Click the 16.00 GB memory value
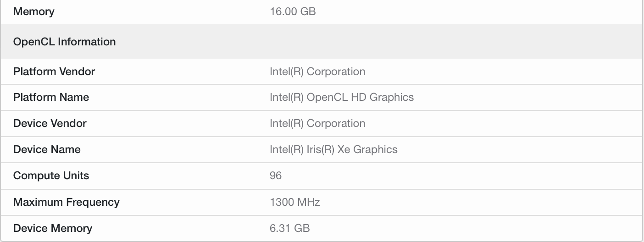The height and width of the screenshot is (242, 644). click(x=293, y=11)
